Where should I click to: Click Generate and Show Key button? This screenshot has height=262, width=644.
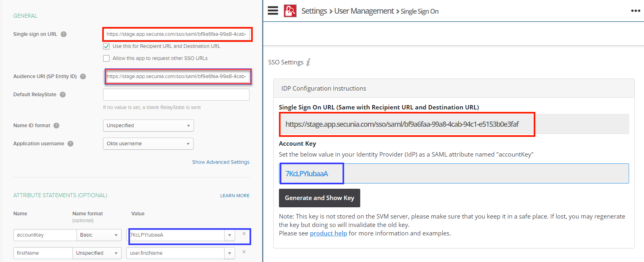point(320,198)
